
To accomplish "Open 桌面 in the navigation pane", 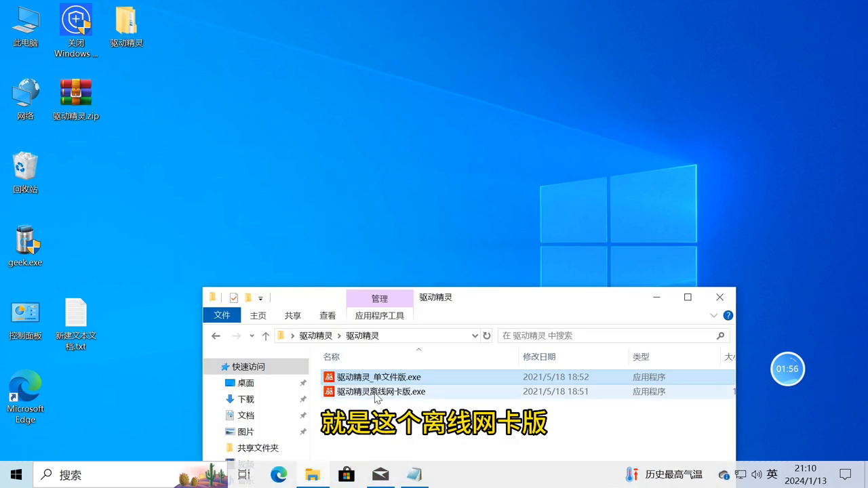I will pos(245,383).
